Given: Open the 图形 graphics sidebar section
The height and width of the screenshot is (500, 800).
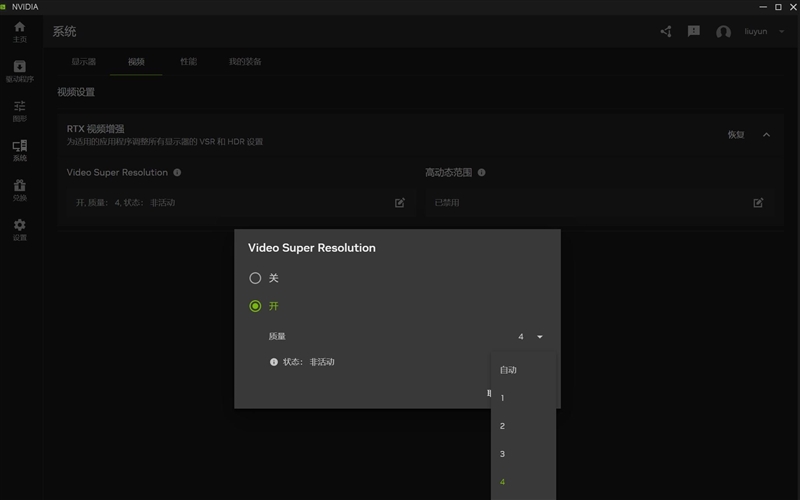Looking at the screenshot, I should (19, 110).
